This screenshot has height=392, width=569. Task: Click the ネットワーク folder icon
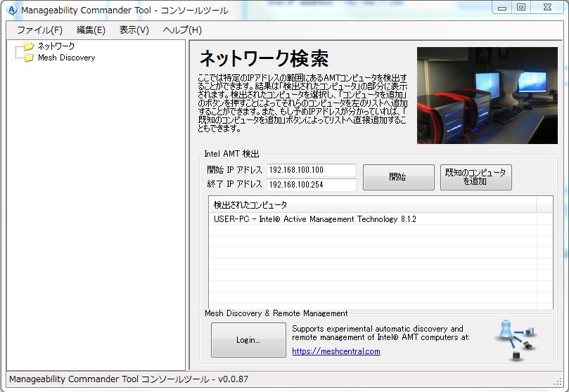click(29, 46)
